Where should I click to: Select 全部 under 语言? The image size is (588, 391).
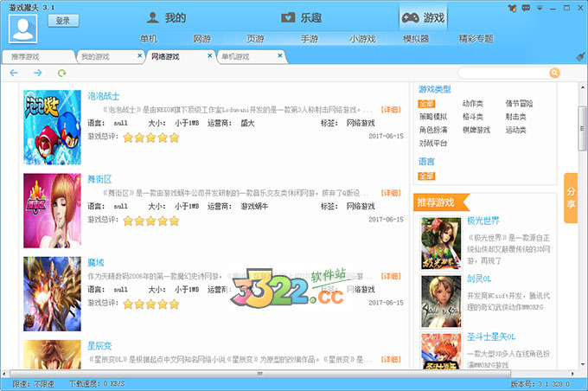click(x=426, y=176)
